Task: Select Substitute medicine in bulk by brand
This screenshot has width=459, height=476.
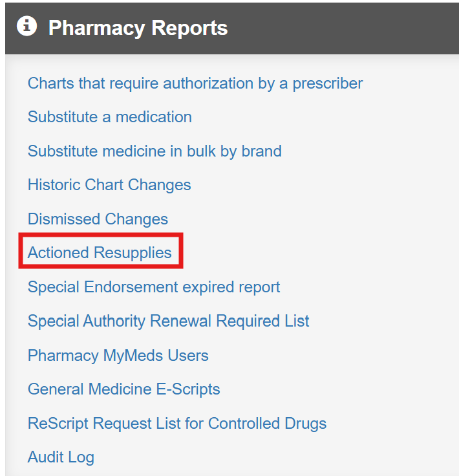Action: tap(155, 151)
